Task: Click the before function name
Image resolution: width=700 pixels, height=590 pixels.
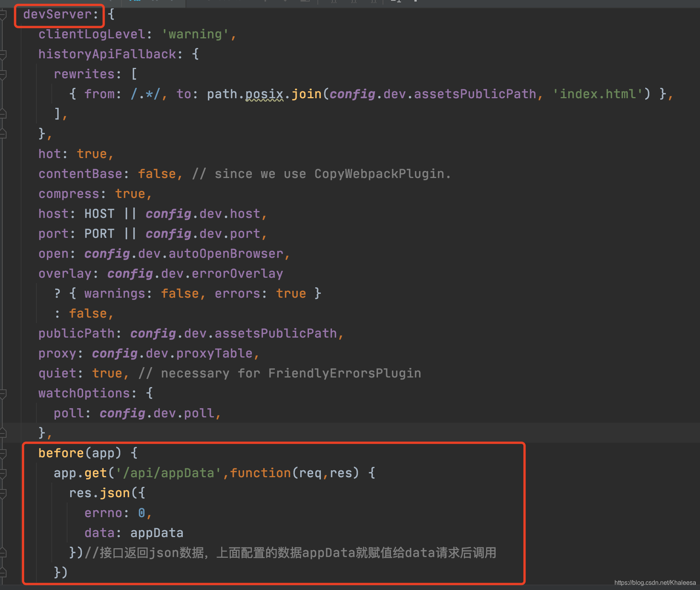Action: (x=61, y=453)
